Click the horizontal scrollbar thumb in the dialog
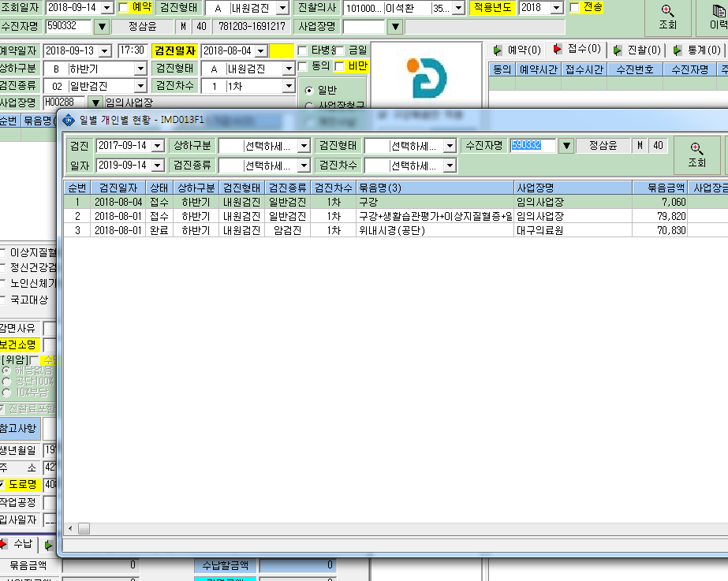The height and width of the screenshot is (581, 728). tap(84, 528)
